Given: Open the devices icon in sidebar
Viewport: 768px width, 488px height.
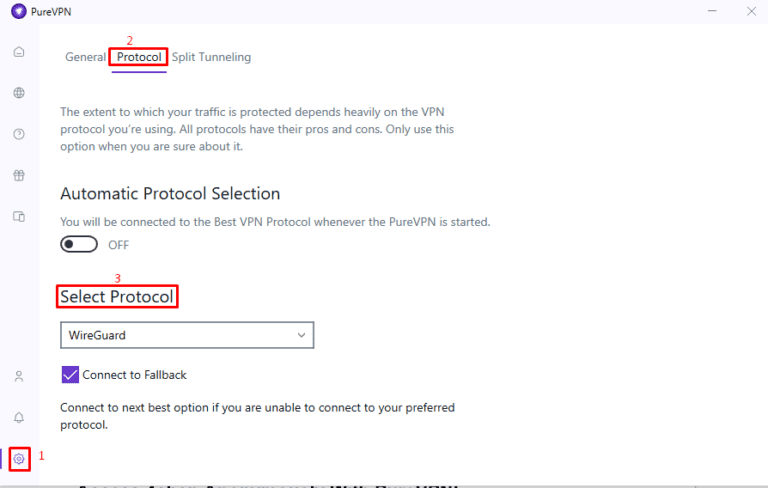Looking at the screenshot, I should (x=18, y=216).
